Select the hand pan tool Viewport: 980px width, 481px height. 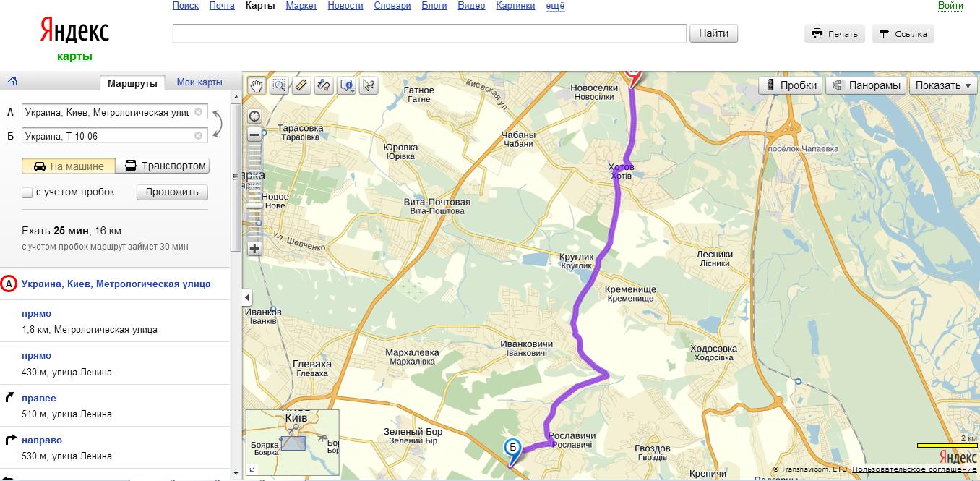[x=256, y=85]
